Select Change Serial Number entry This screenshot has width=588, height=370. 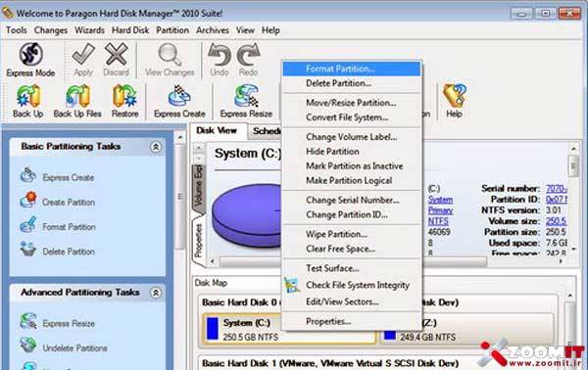click(x=352, y=200)
